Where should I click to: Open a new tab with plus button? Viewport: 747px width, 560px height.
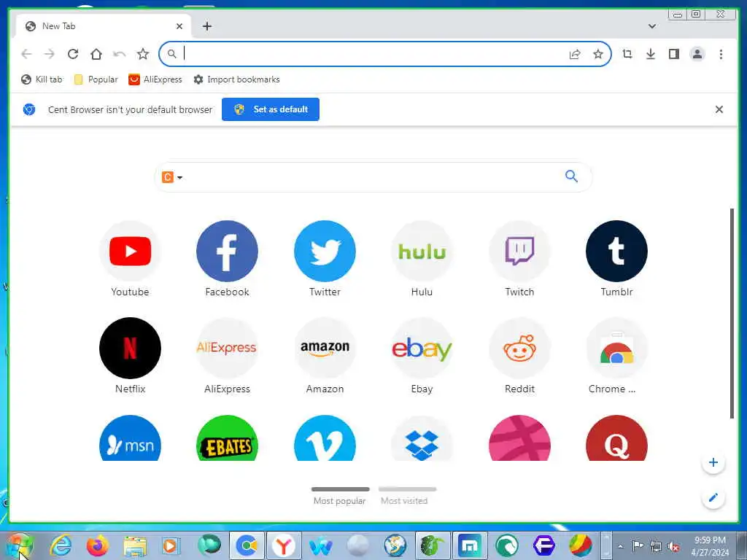pos(206,26)
